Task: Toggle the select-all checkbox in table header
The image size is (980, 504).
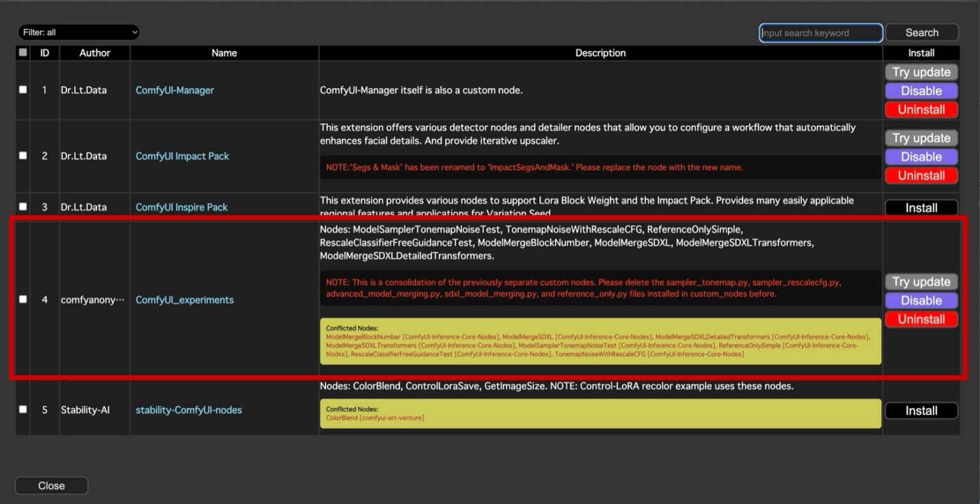Action: [22, 52]
